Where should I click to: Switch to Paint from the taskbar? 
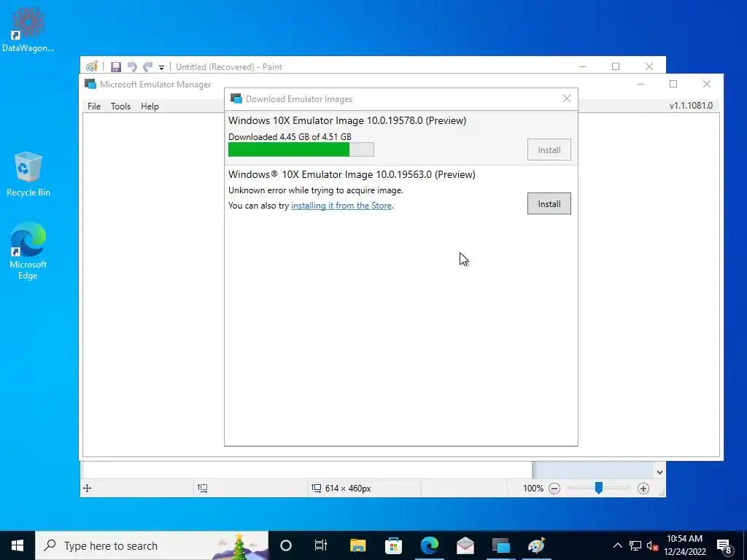(536, 545)
